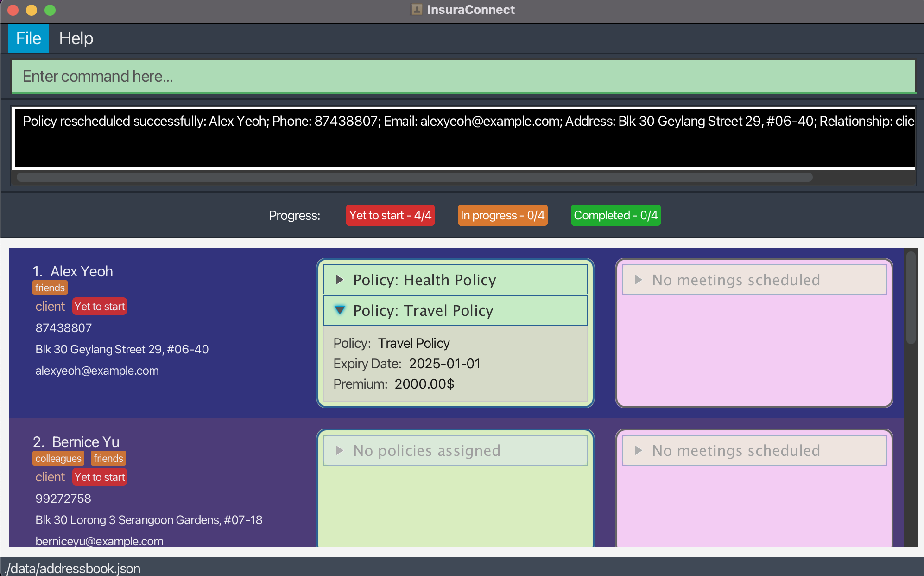Click Expiry Date 2025-01-01 value
Viewport: 924px width, 576px height.
click(445, 364)
